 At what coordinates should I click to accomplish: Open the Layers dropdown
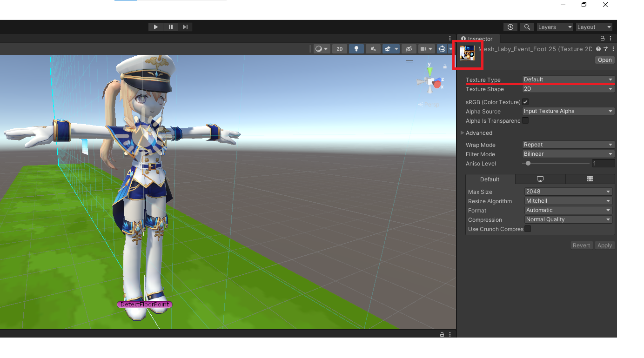click(555, 27)
